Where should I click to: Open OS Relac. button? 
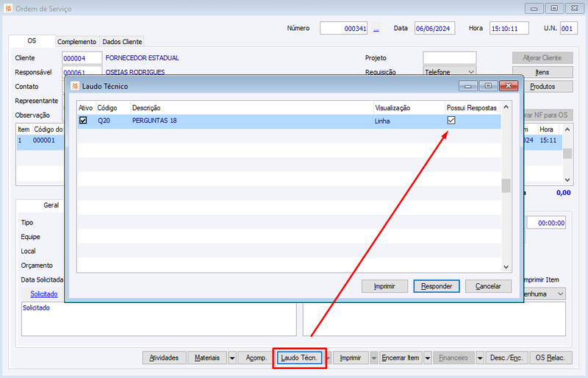[550, 358]
